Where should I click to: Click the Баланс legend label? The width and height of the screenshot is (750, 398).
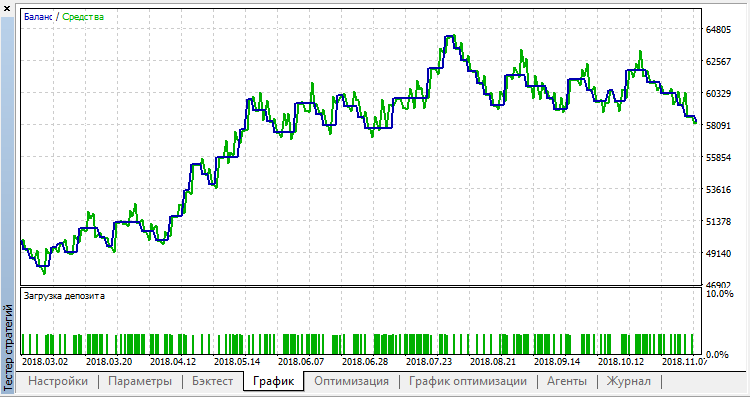(x=38, y=17)
